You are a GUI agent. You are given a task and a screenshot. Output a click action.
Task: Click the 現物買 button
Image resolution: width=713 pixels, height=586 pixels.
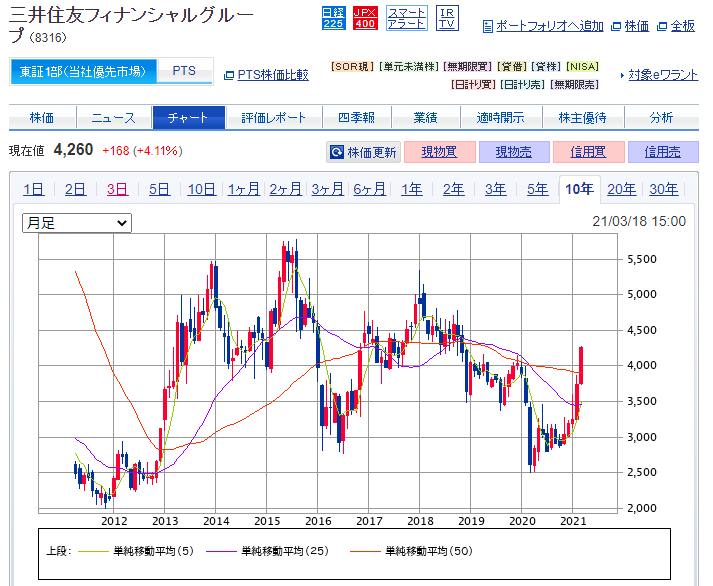(439, 152)
